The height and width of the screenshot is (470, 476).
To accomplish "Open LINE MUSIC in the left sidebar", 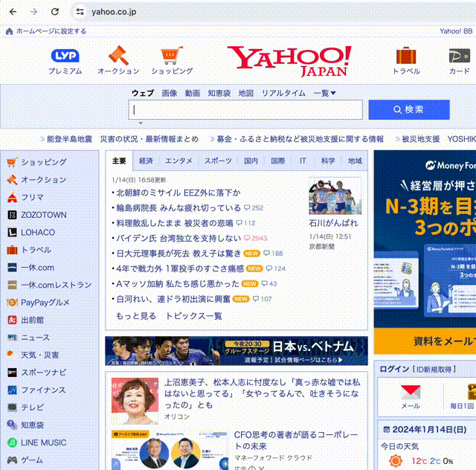I will pos(43,442).
